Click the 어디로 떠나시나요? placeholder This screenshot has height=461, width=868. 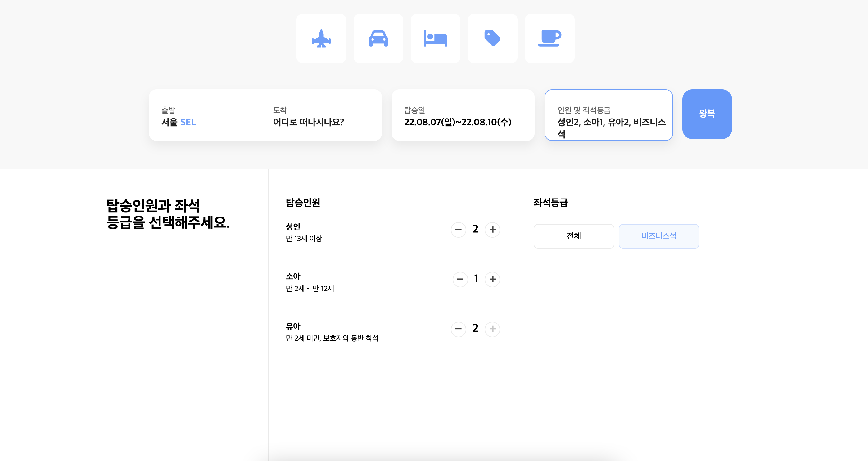coord(308,122)
